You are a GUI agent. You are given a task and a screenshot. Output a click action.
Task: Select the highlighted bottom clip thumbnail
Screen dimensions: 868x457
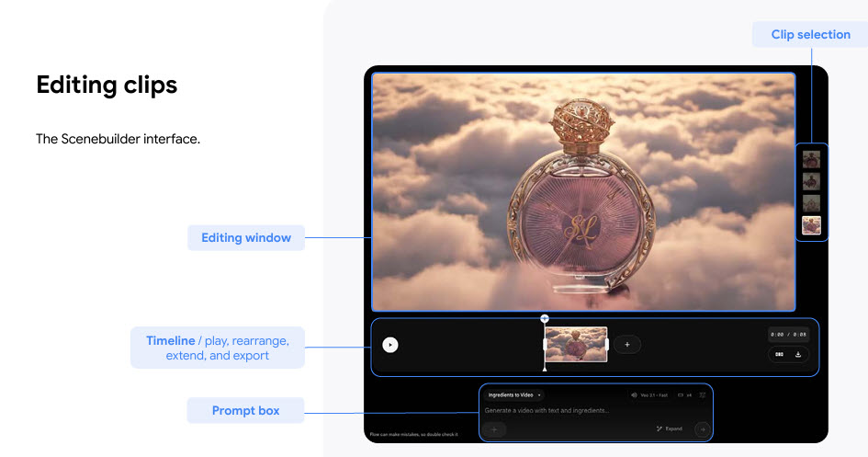tap(811, 225)
